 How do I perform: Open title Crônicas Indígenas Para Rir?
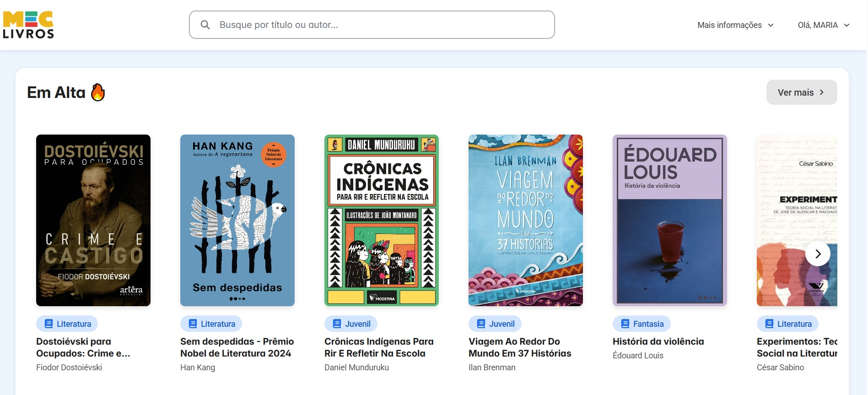379,347
